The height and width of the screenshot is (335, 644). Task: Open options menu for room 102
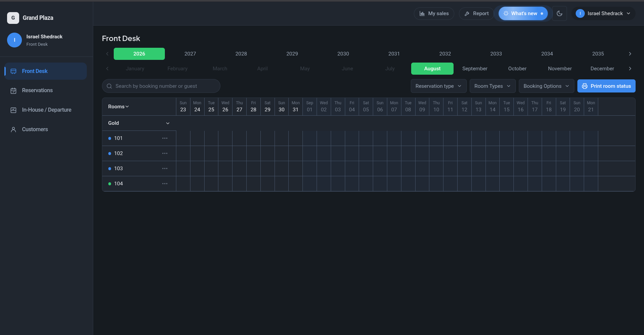(165, 153)
